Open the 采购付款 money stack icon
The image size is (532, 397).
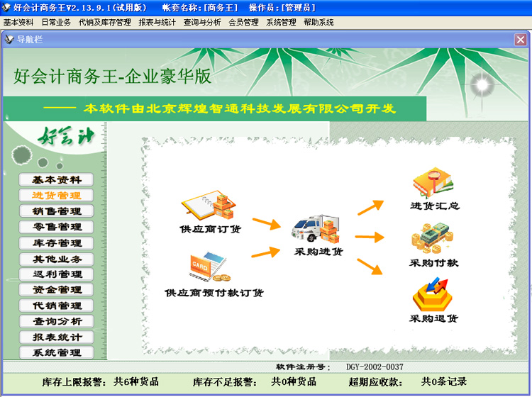433,239
